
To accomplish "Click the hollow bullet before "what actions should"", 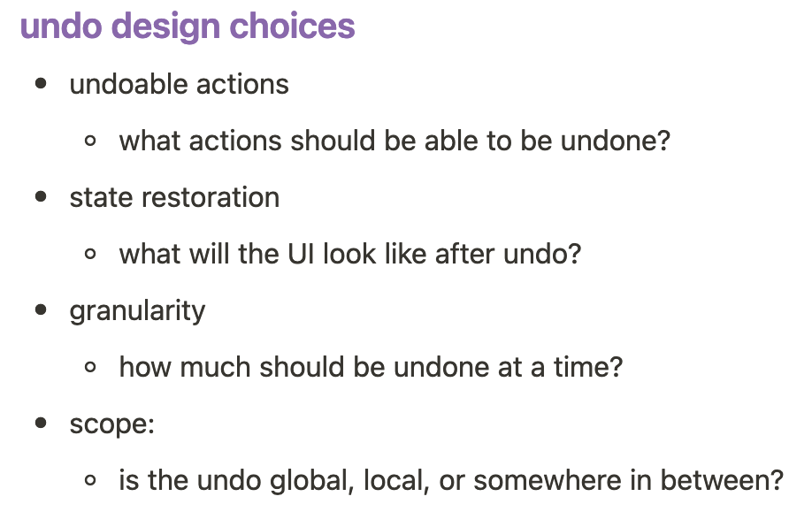I will 90,141.
